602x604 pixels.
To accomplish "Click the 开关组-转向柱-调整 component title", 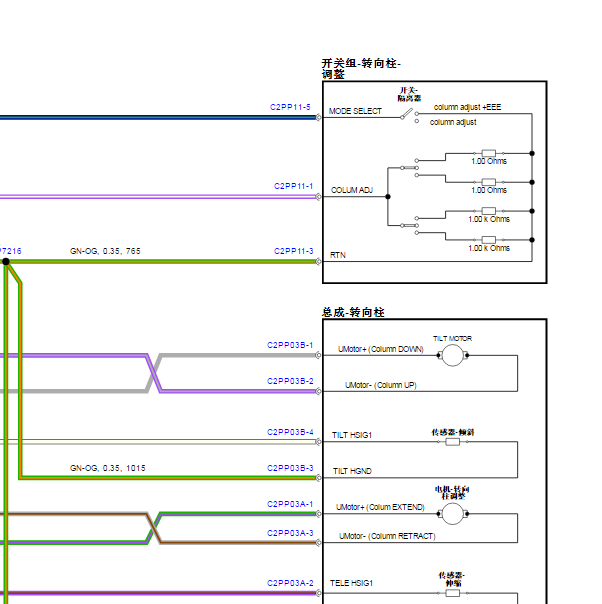I will [x=361, y=69].
